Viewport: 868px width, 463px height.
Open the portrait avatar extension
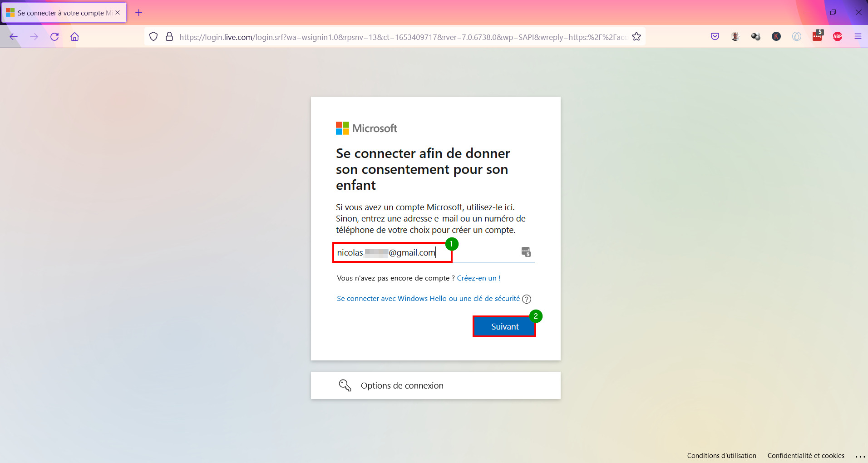click(735, 37)
